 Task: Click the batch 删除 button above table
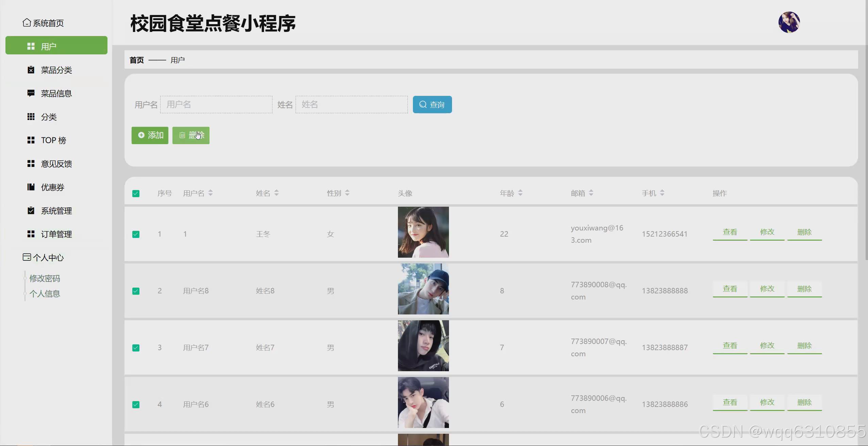coord(191,135)
